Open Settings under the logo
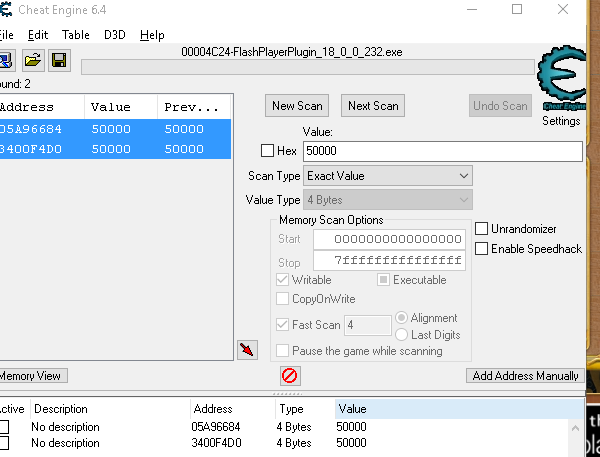 (561, 121)
